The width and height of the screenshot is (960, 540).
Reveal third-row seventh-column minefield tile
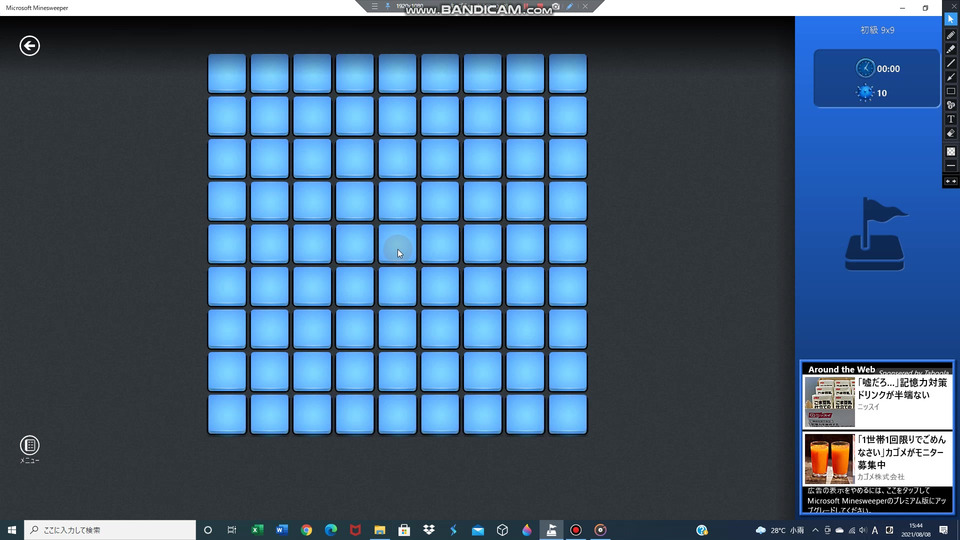482,159
